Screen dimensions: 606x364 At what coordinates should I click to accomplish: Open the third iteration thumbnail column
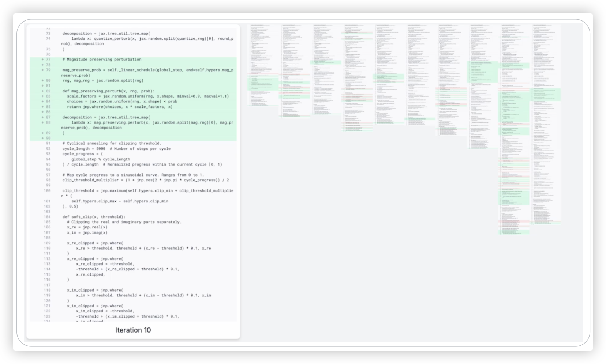[x=327, y=69]
